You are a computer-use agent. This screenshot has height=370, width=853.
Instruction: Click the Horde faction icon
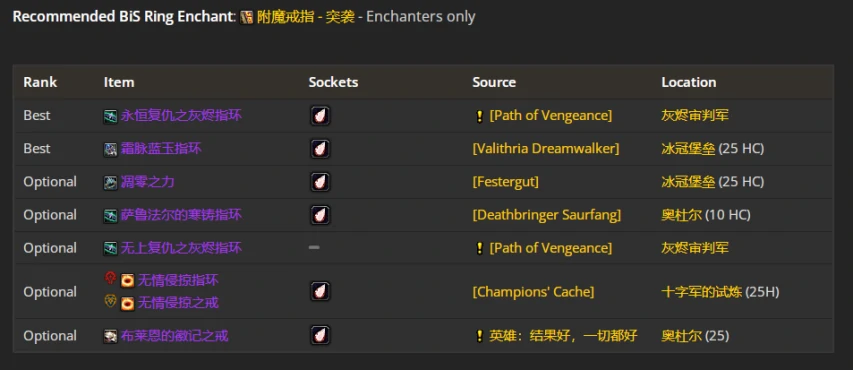coord(110,279)
